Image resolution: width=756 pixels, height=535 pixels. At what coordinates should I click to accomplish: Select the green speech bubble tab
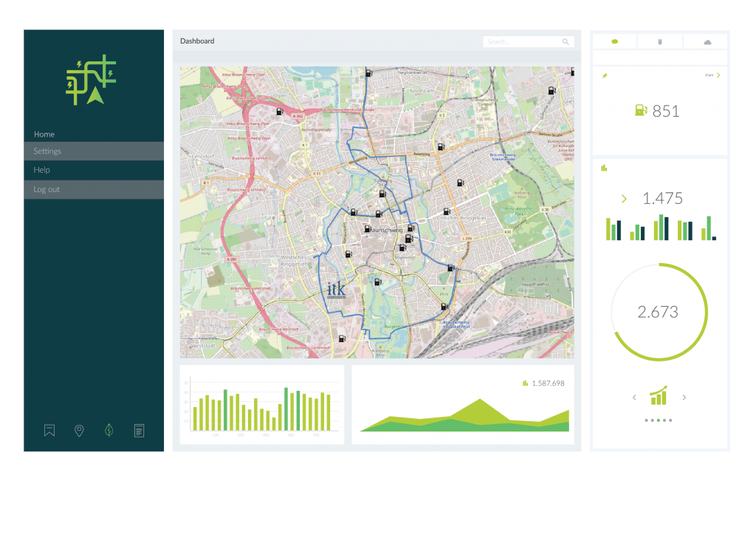pos(614,41)
